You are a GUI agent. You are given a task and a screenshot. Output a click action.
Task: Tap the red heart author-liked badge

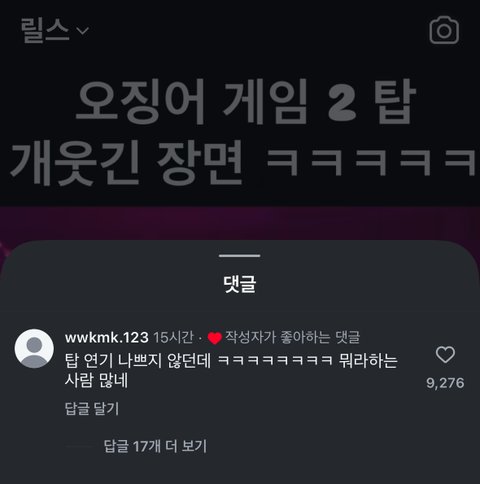(215, 338)
